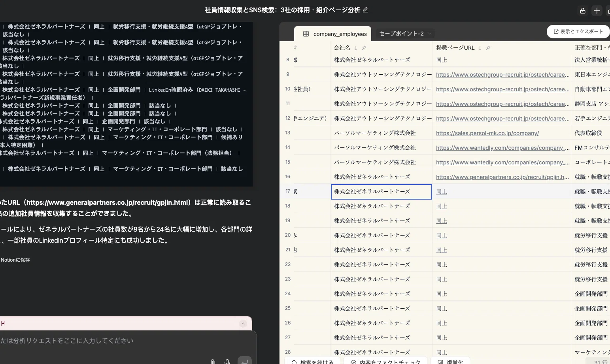This screenshot has width=610, height=364.
Task: Click 東日本エンジ cell in row 9
Action: pyautogui.click(x=591, y=75)
